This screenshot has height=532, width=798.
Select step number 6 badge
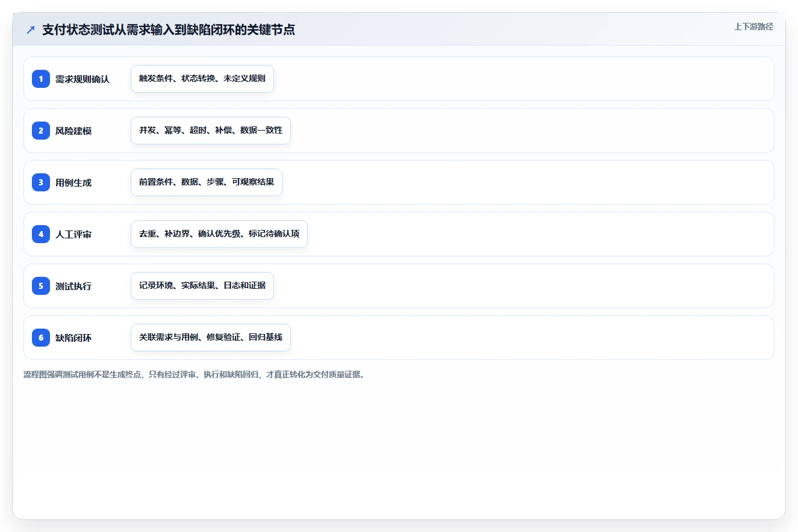(41, 338)
